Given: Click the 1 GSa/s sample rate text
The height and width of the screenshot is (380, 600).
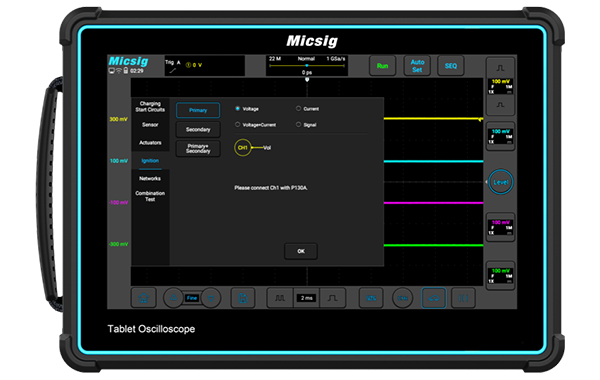Looking at the screenshot, I should point(336,59).
